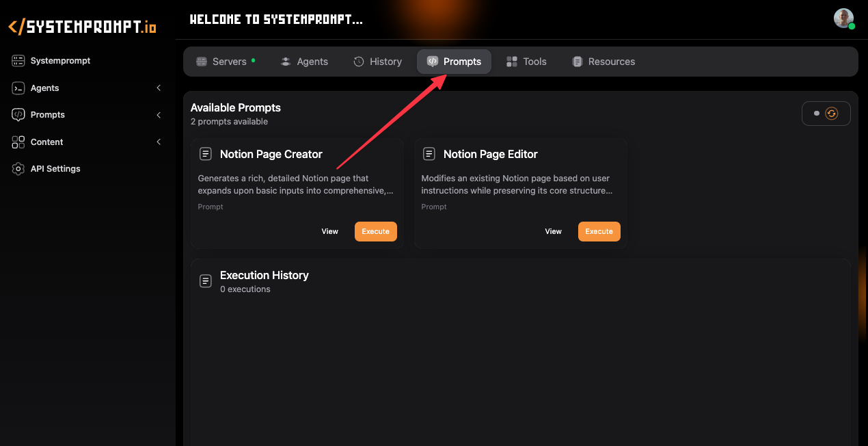Click the 'Welcome to Systemprompt...' header title
The height and width of the screenshot is (446, 868).
click(x=276, y=19)
